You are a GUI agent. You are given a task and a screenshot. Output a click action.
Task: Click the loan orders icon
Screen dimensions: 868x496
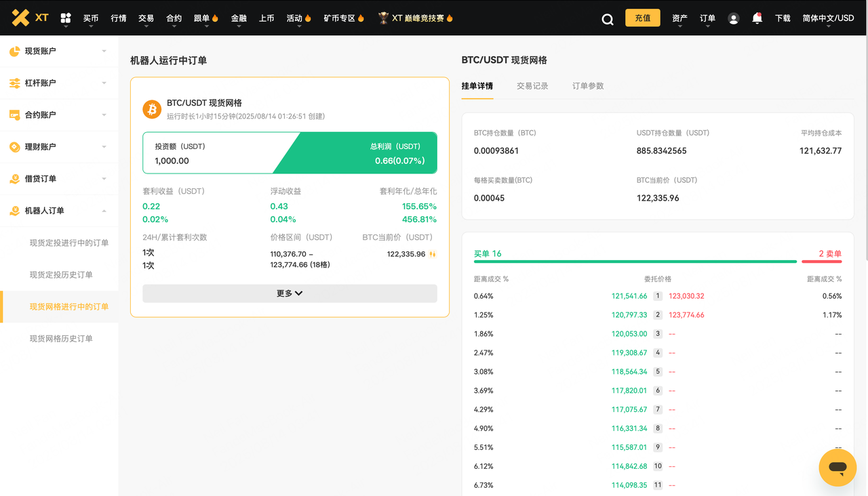point(14,179)
